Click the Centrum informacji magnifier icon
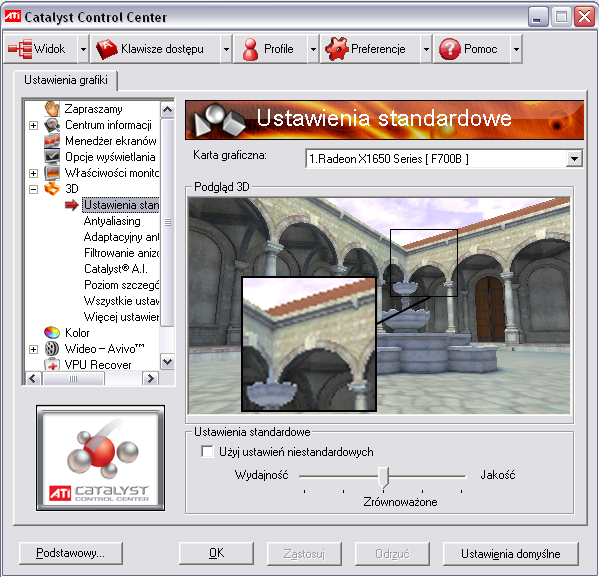The image size is (599, 577). 52,125
